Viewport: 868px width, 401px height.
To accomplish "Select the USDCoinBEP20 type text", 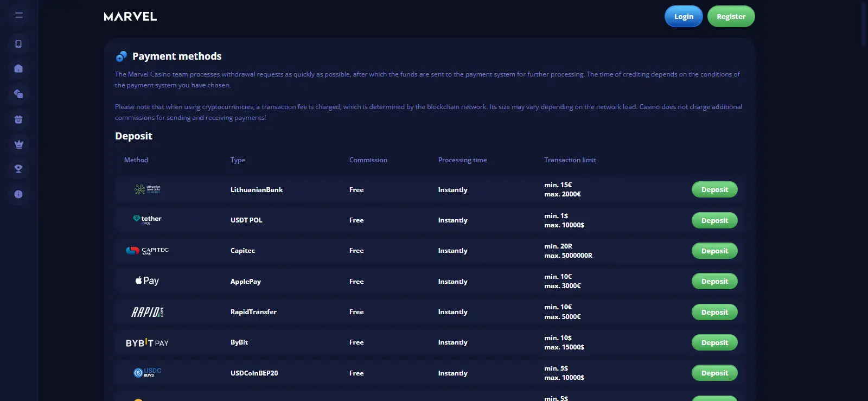I will 254,373.
